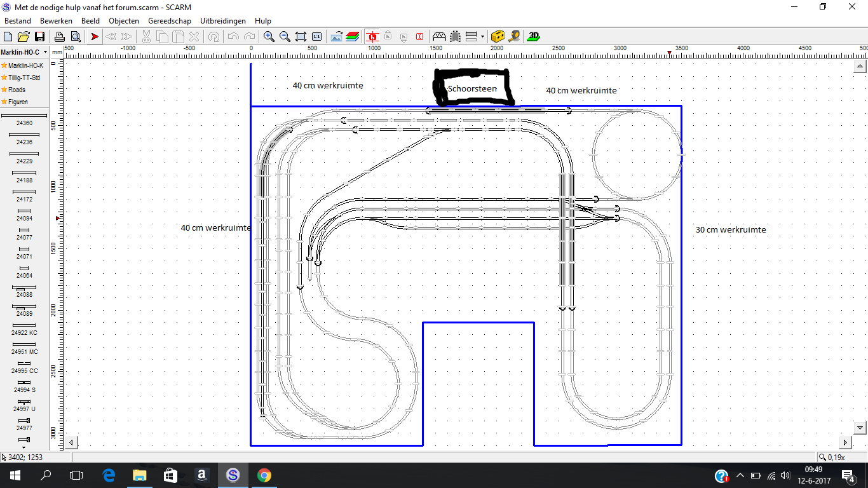Pick track piece 24088
Screen dimensions: 868x488
click(x=24, y=290)
